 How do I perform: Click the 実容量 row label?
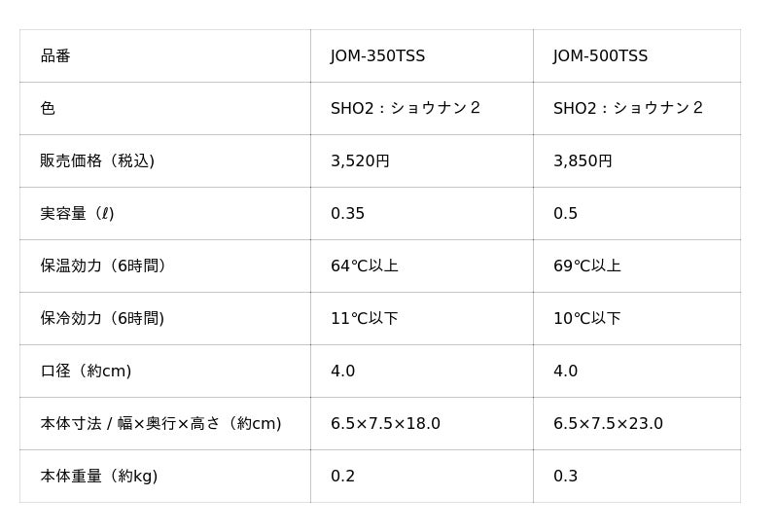click(77, 214)
